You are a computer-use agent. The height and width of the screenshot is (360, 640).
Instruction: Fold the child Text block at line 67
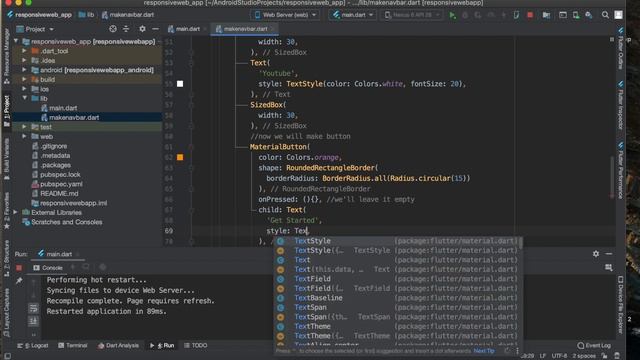[191, 210]
